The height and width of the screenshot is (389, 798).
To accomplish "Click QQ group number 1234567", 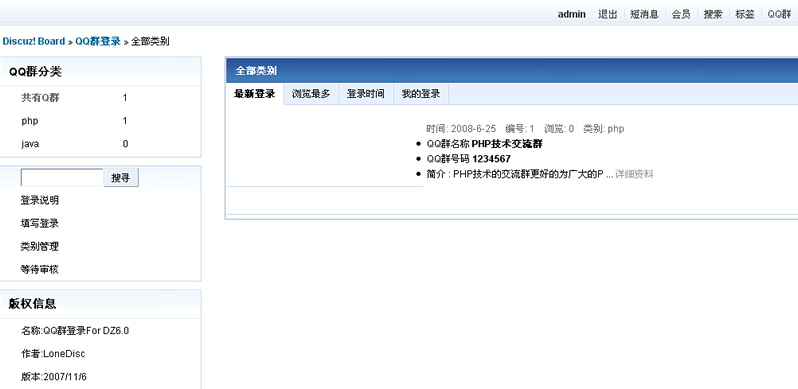I will pos(491,159).
